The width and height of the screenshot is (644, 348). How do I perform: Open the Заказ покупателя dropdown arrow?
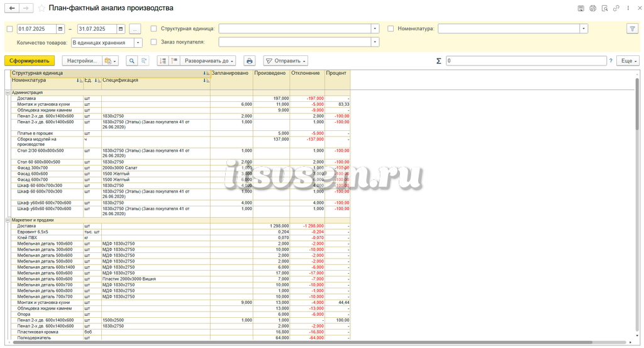pyautogui.click(x=375, y=42)
